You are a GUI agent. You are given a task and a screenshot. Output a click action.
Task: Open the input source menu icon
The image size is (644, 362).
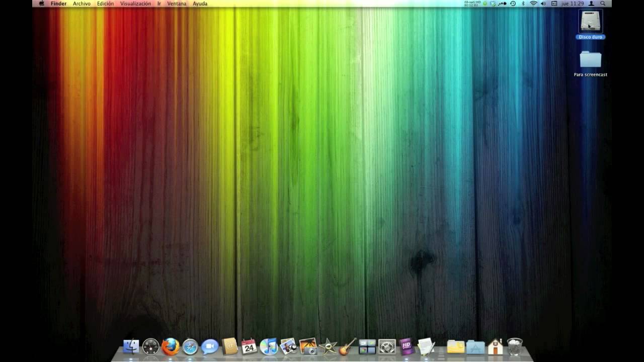[554, 4]
